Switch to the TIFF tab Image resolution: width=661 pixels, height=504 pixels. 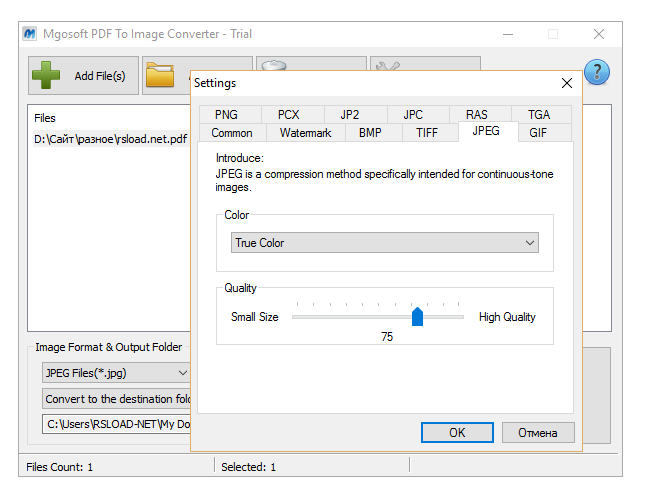click(x=430, y=133)
